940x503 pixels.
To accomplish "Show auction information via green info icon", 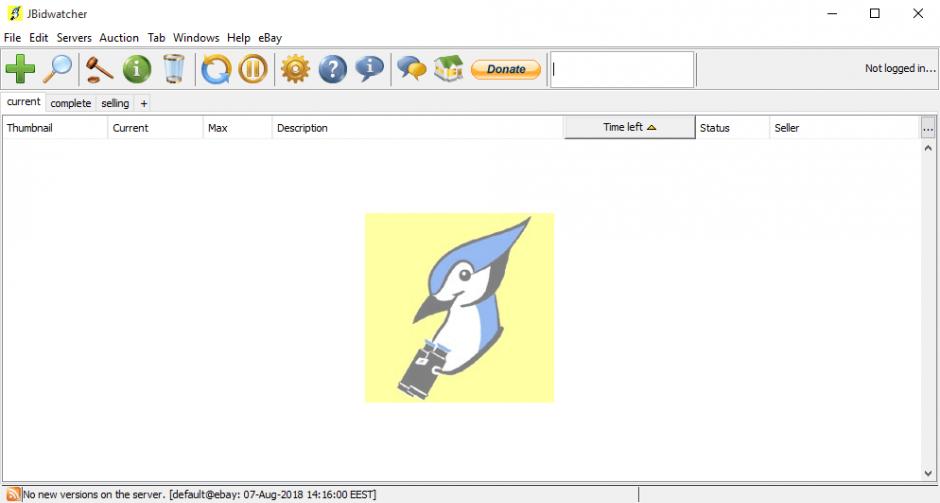I will (137, 69).
